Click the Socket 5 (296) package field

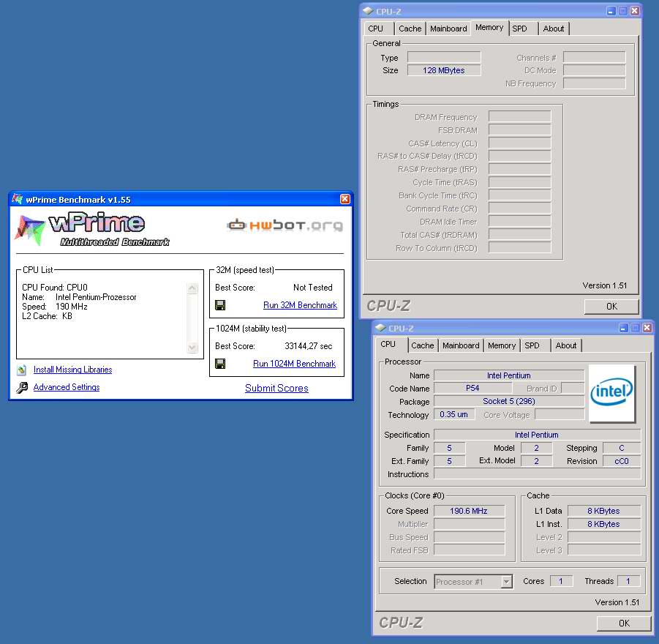pos(509,401)
